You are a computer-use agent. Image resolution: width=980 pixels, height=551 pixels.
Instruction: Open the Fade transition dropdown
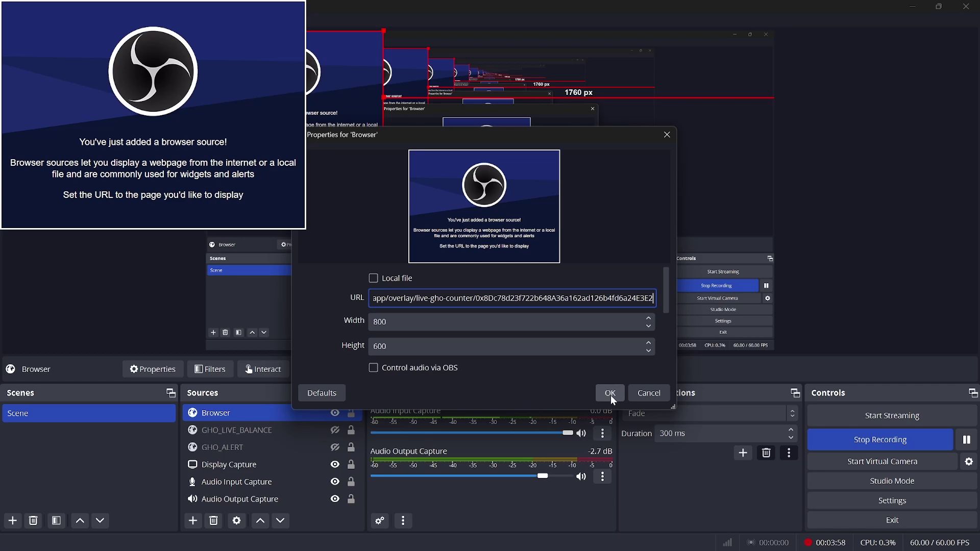tap(709, 413)
